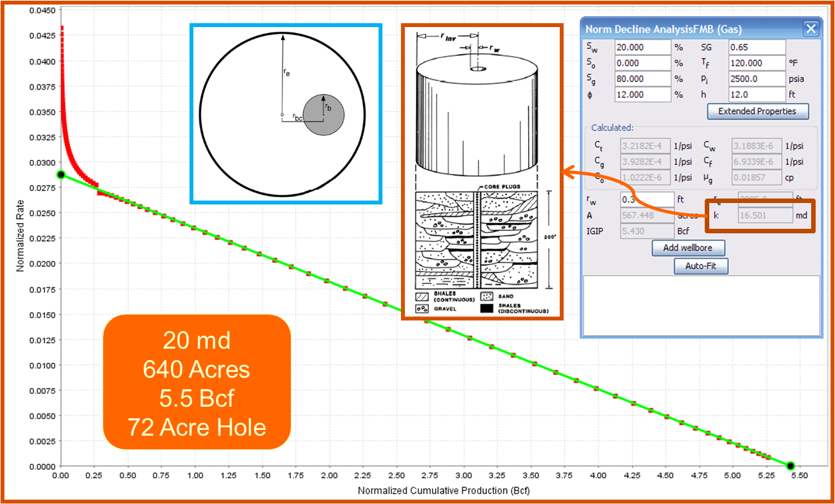Select the IGIP field showing 5.430
Image resolution: width=835 pixels, height=504 pixels.
646,231
